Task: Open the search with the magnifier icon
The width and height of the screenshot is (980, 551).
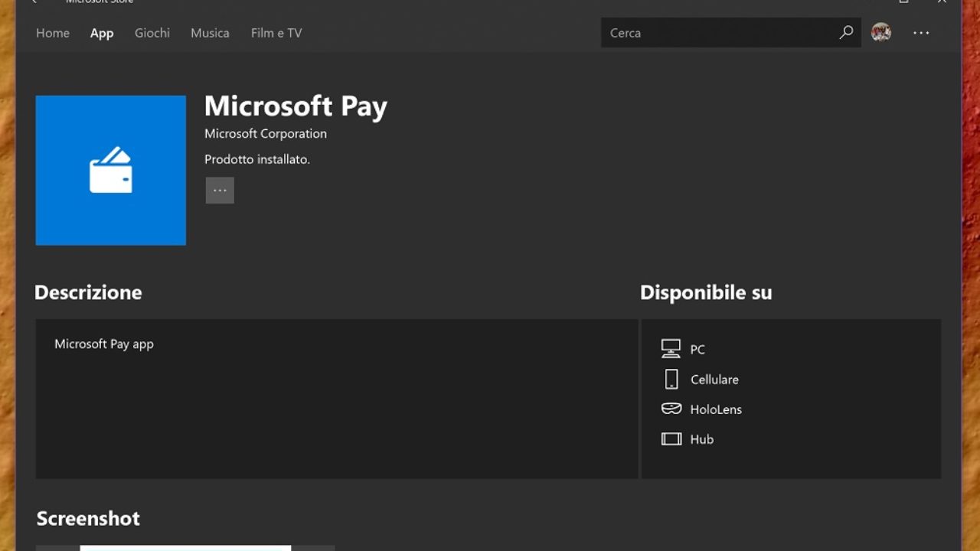Action: pyautogui.click(x=846, y=33)
